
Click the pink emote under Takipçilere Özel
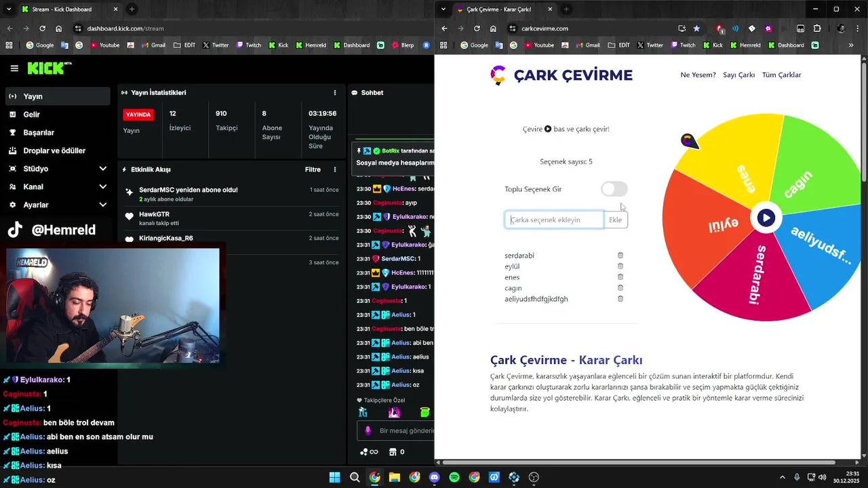pyautogui.click(x=394, y=412)
